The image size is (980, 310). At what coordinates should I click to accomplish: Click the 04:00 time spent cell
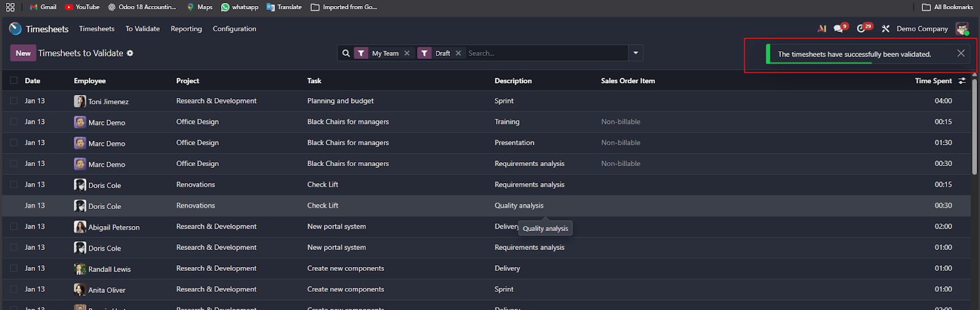(x=943, y=101)
